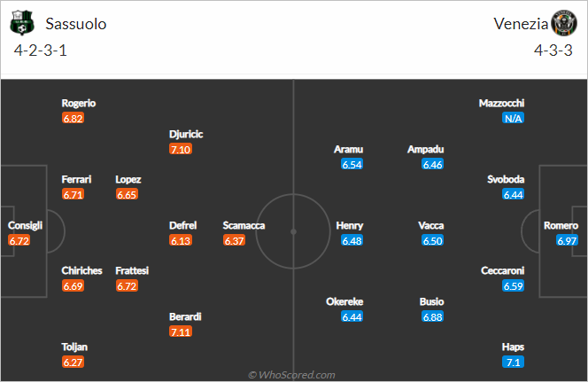Viewport: 588px width, 382px height.
Task: Open the Sassuolo team name link
Action: pos(76,24)
